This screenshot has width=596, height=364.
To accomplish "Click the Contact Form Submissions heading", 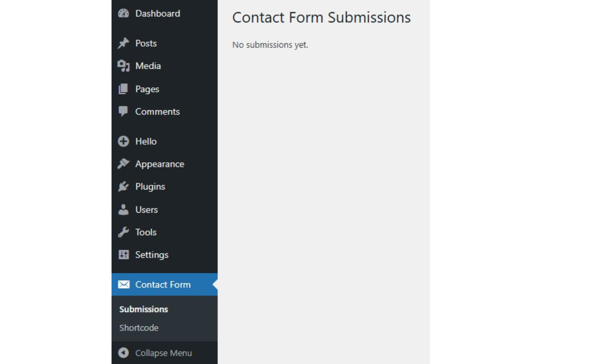I will pyautogui.click(x=321, y=17).
